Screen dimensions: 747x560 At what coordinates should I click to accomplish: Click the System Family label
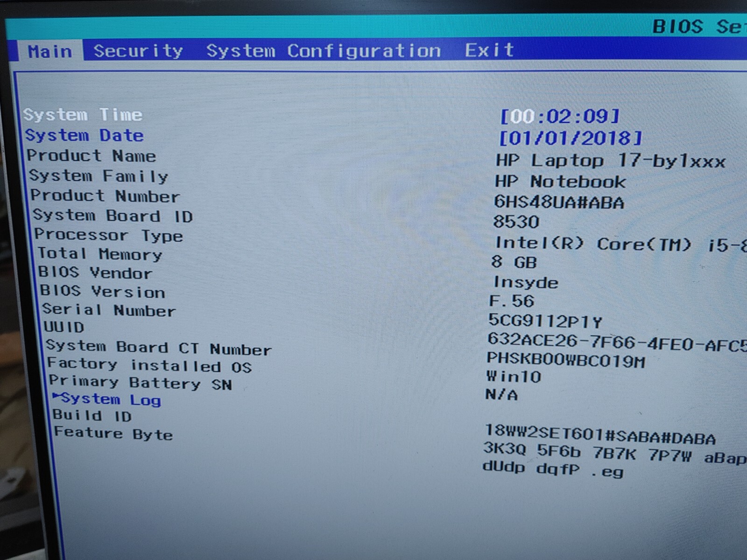pos(99,176)
